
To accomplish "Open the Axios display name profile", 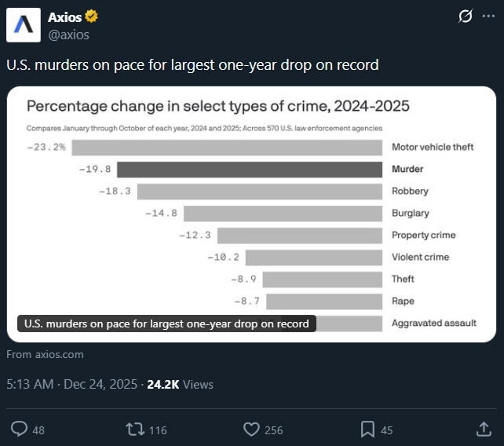I will 65,17.
